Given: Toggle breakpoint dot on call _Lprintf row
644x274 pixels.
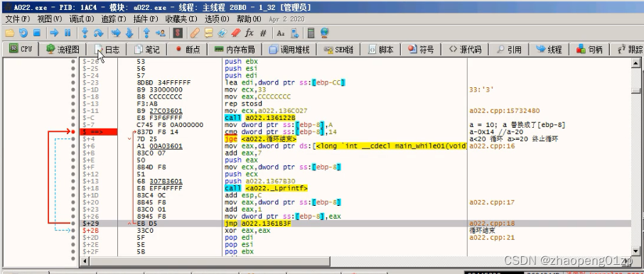Looking at the screenshot, I should click(73, 188).
